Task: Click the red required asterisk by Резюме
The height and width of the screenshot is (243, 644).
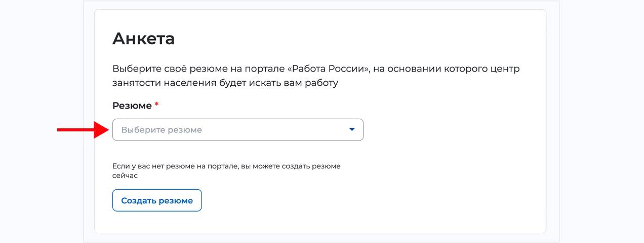Action: click(x=156, y=105)
